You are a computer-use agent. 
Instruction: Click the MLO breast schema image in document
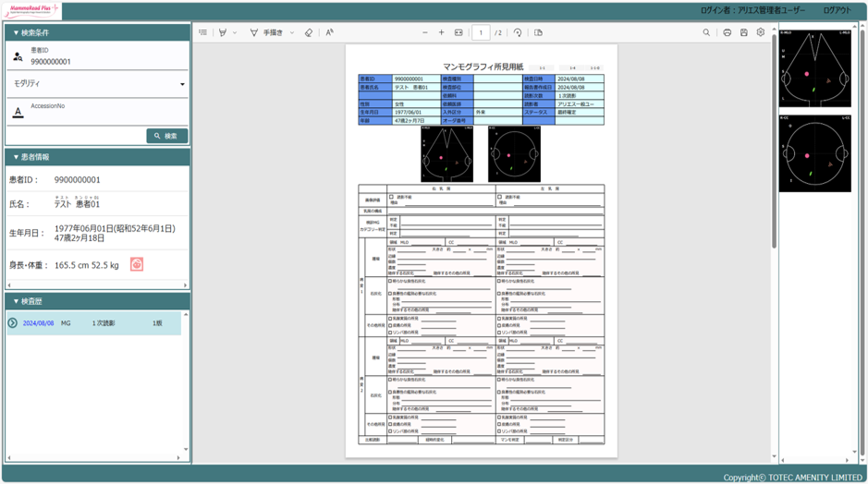click(x=446, y=153)
